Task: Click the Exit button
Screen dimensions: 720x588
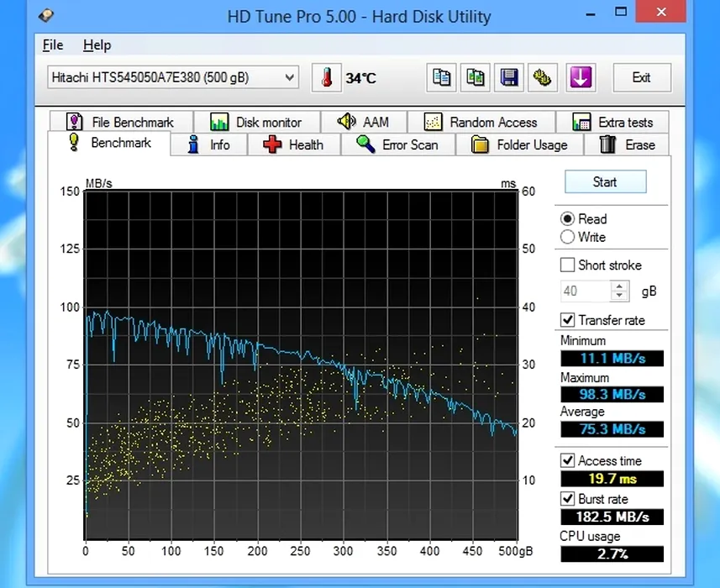Action: point(641,78)
